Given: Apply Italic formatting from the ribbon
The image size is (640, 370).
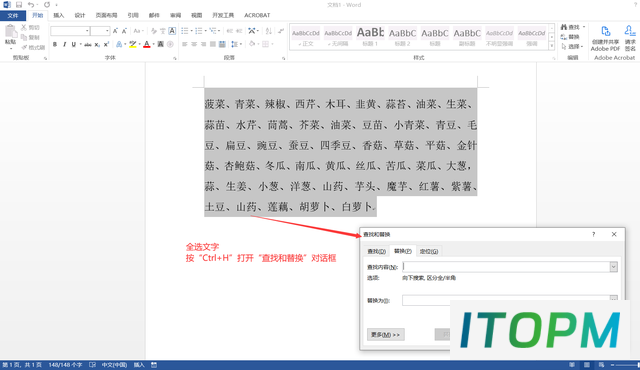Looking at the screenshot, I should (64, 44).
